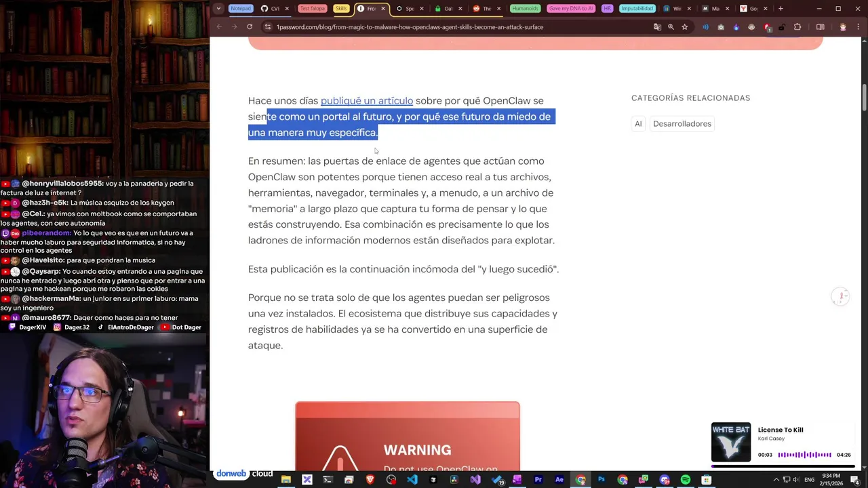Open After Effects from taskbar
Viewport: 868px width, 488px height.
coord(559,480)
